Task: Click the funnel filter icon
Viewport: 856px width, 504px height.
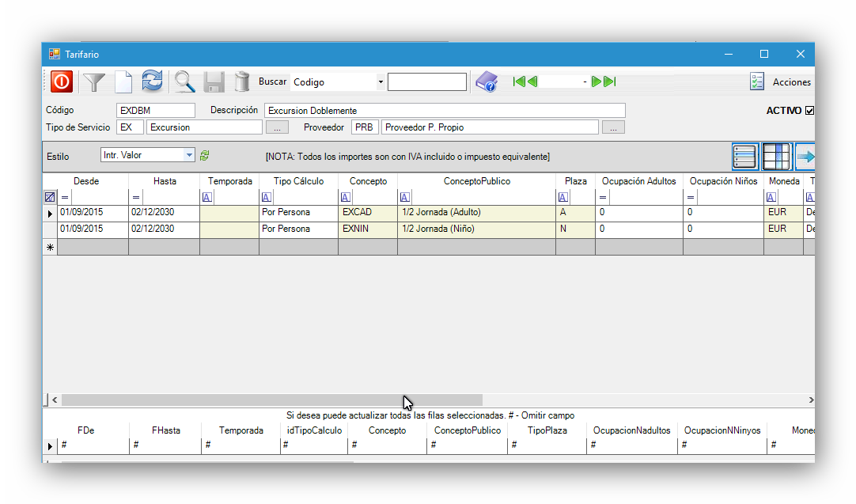Action: 94,81
